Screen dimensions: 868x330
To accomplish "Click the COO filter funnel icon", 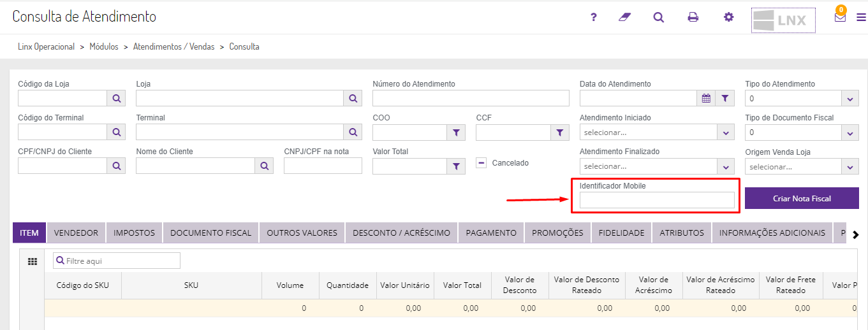I will click(x=456, y=133).
